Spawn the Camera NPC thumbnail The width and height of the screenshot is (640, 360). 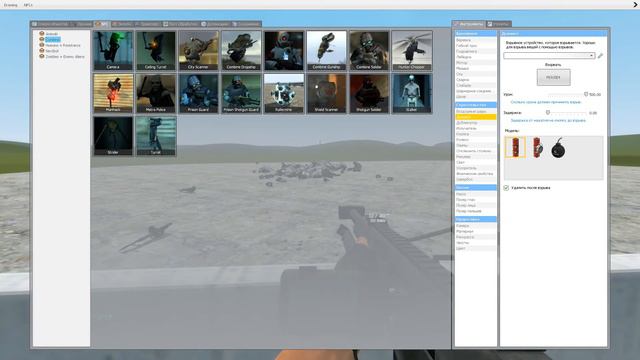(x=113, y=51)
